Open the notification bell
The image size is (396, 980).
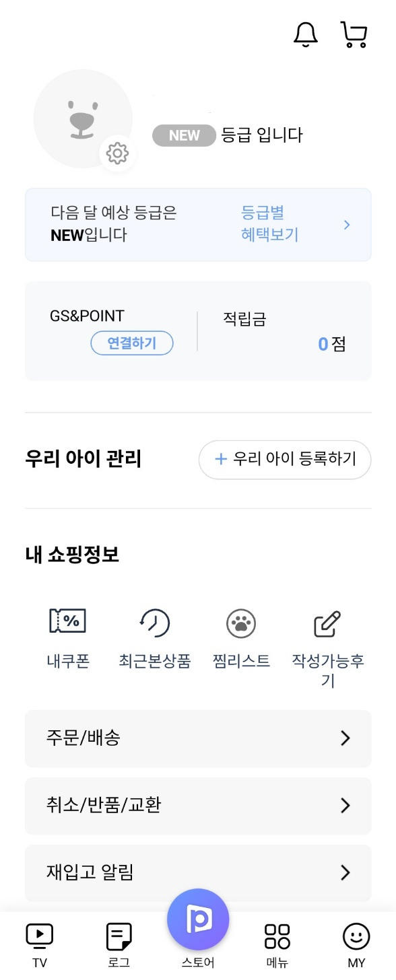point(306,34)
